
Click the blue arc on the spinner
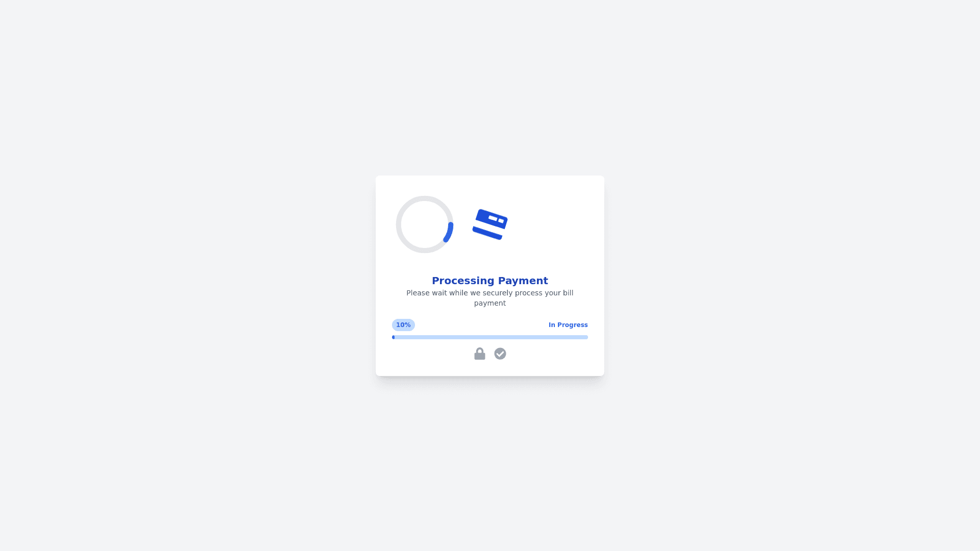click(x=449, y=232)
